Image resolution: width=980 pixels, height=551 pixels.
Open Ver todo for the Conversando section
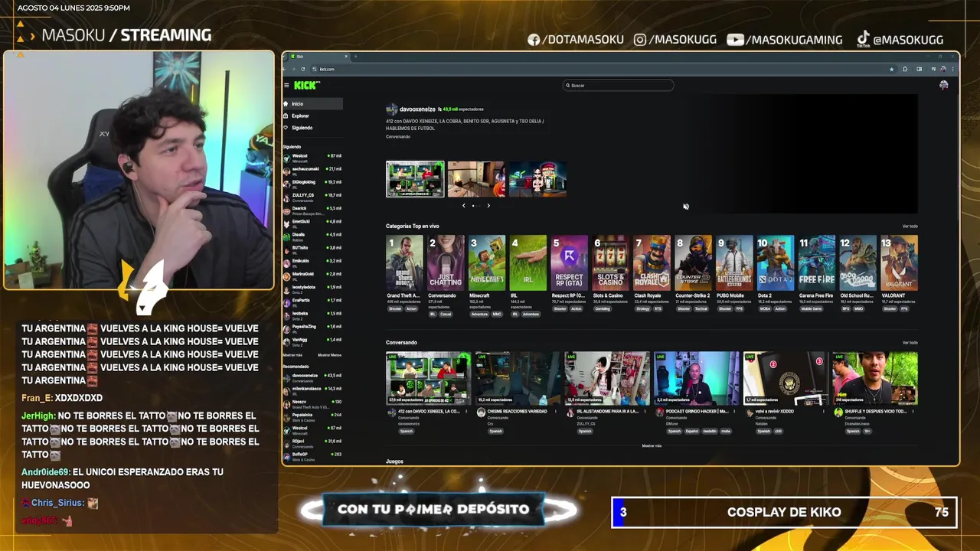[x=910, y=343]
